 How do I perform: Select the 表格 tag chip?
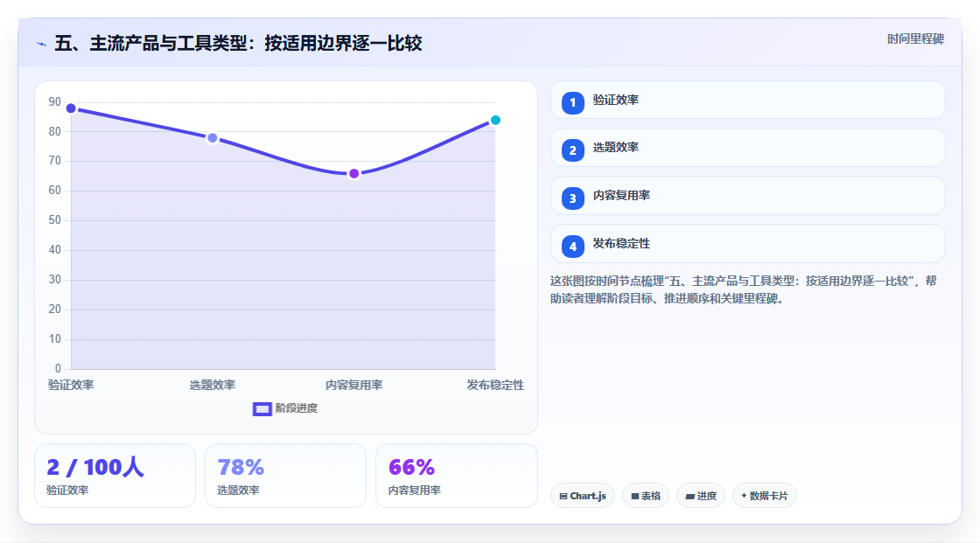tap(646, 496)
